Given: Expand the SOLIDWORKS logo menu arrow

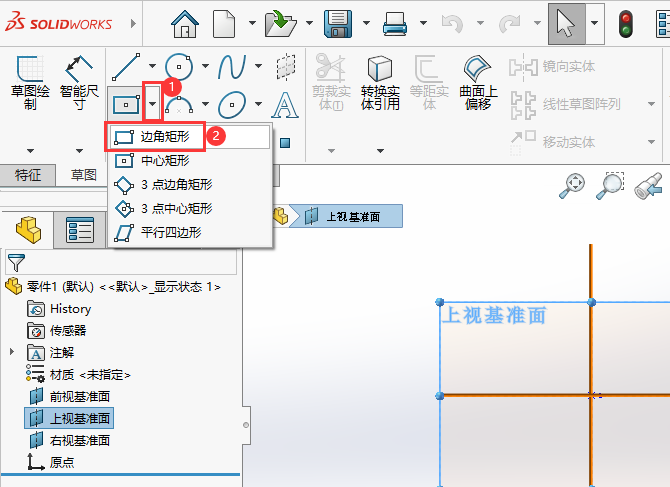Looking at the screenshot, I should click(133, 23).
